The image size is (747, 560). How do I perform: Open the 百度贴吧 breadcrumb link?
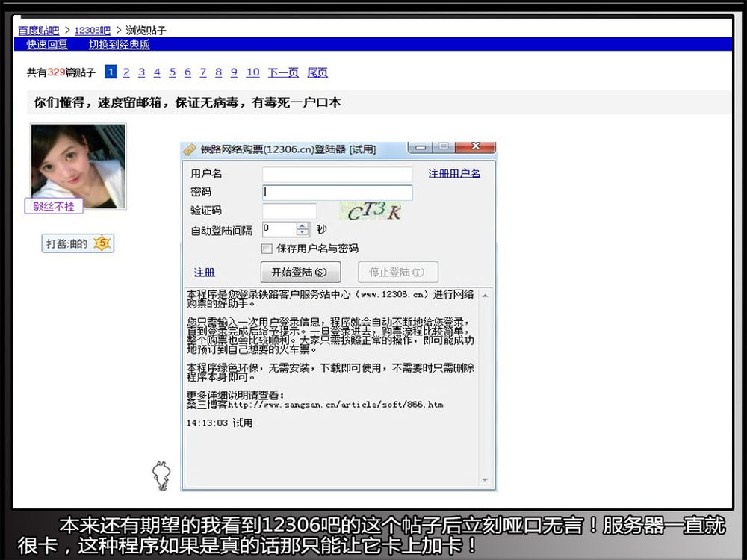coord(39,31)
